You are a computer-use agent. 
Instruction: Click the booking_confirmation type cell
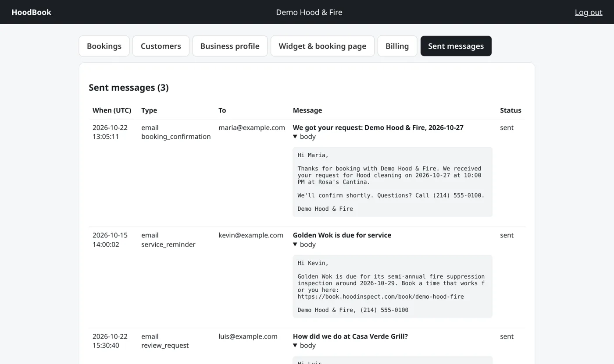[176, 132]
